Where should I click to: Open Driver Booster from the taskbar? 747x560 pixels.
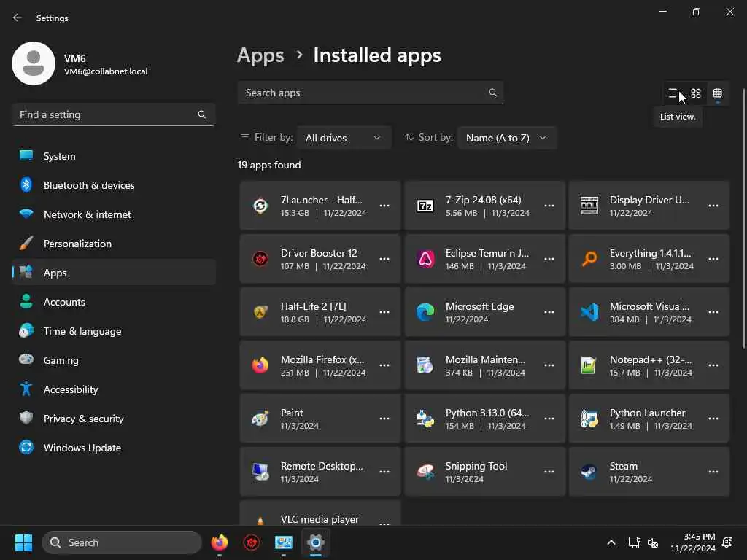(252, 542)
